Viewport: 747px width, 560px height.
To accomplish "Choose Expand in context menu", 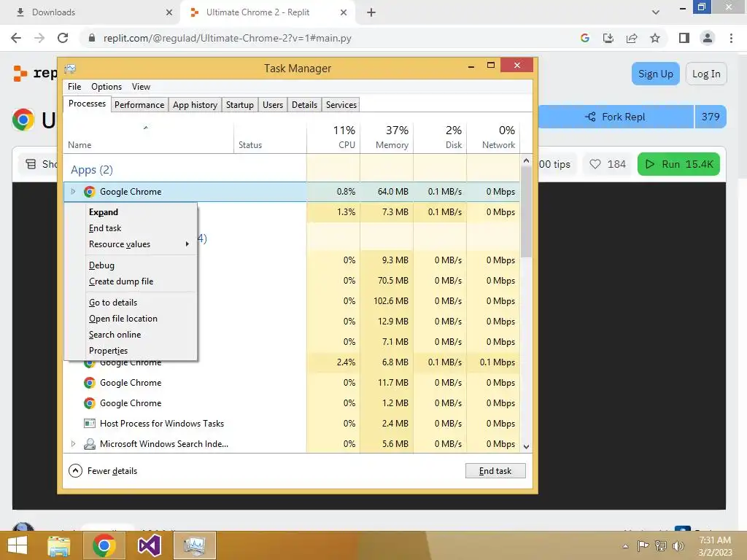I will point(131,212).
